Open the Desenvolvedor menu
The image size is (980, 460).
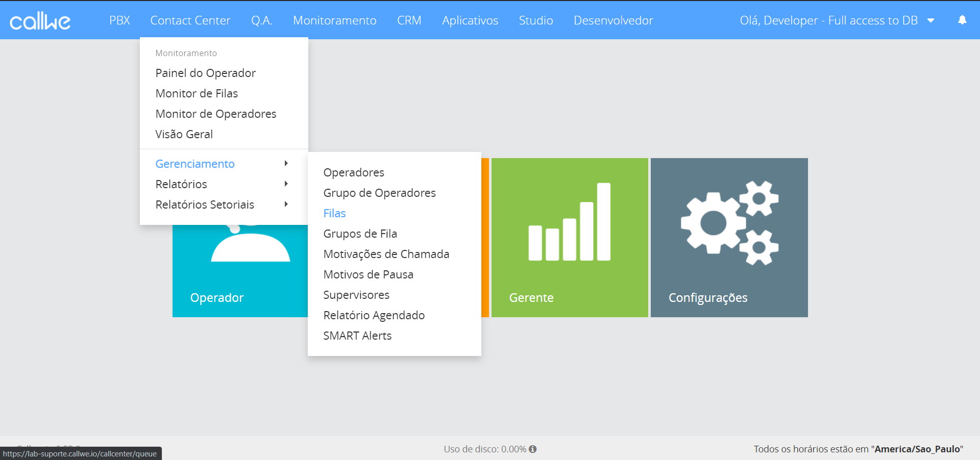pyautogui.click(x=613, y=20)
